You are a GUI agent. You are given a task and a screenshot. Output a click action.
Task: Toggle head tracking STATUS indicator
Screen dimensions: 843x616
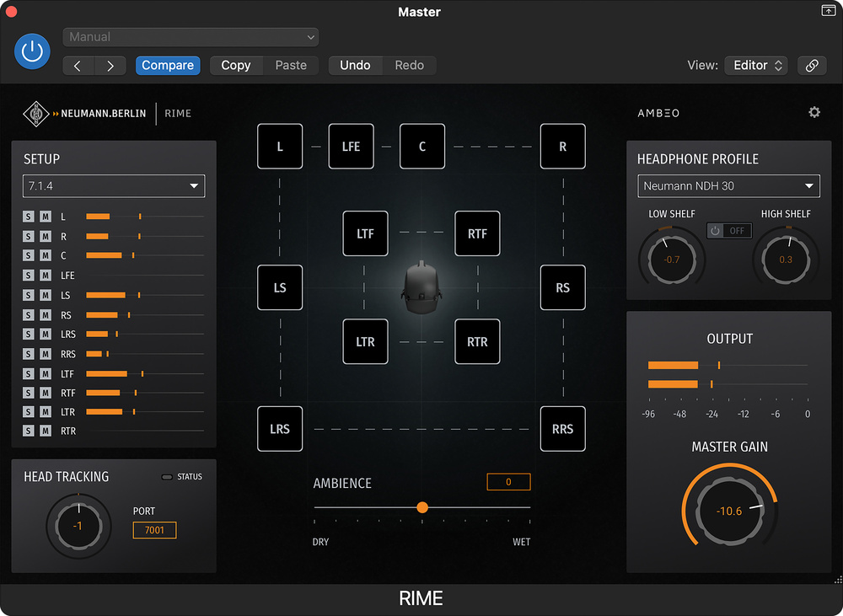[x=167, y=477]
